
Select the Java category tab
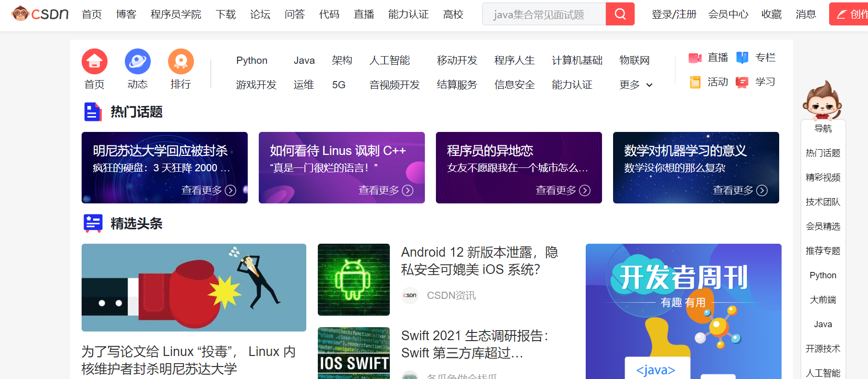coord(304,60)
